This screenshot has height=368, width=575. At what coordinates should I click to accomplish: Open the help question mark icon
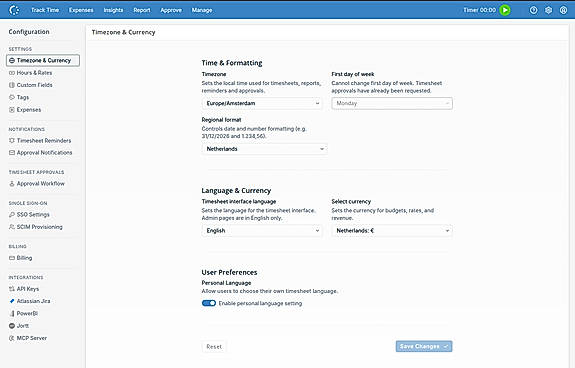533,10
